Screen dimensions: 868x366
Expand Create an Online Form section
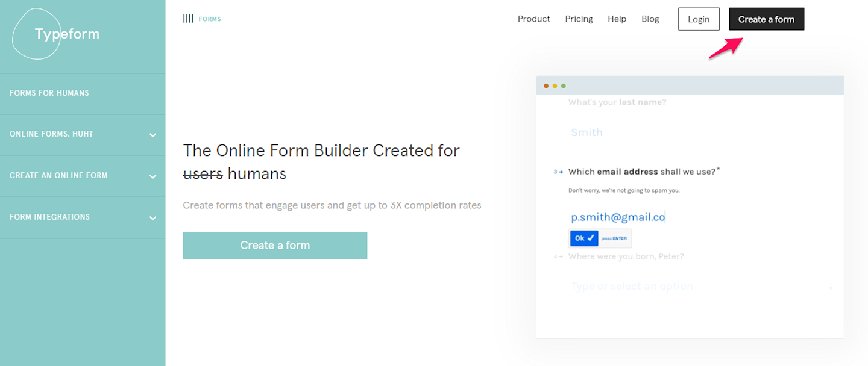click(x=153, y=176)
